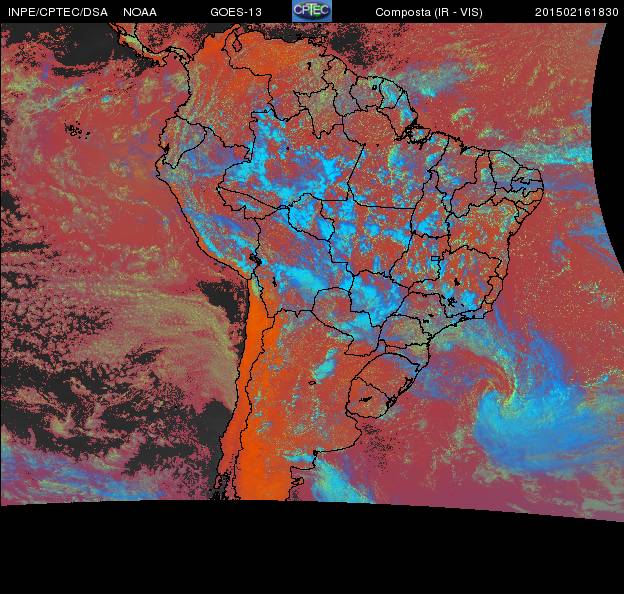The width and height of the screenshot is (624, 594).
Task: Select the GOES-13 satellite label
Action: [x=236, y=12]
